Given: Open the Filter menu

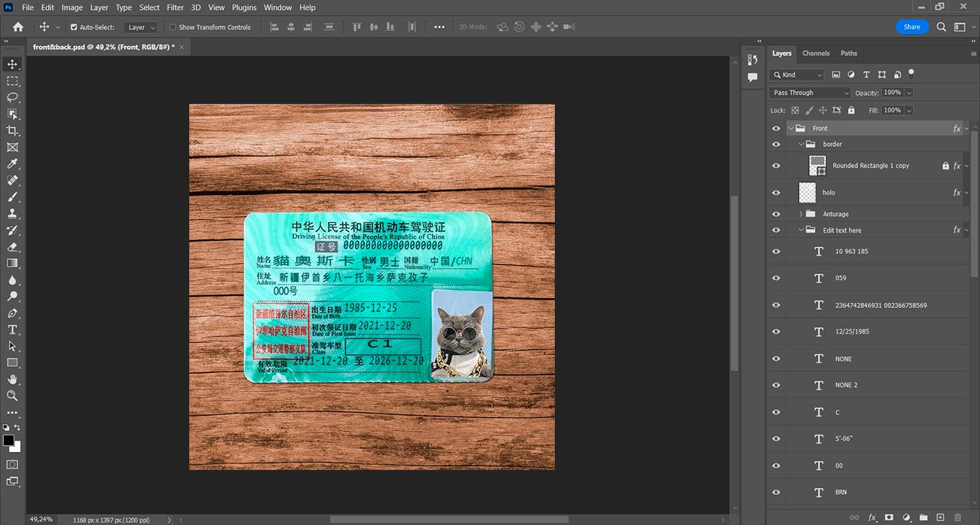Looking at the screenshot, I should point(175,8).
